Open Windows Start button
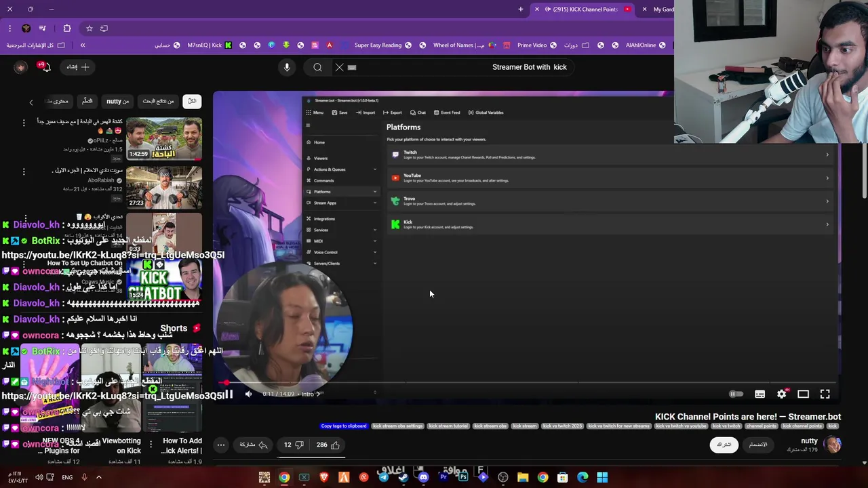 [x=602, y=477]
